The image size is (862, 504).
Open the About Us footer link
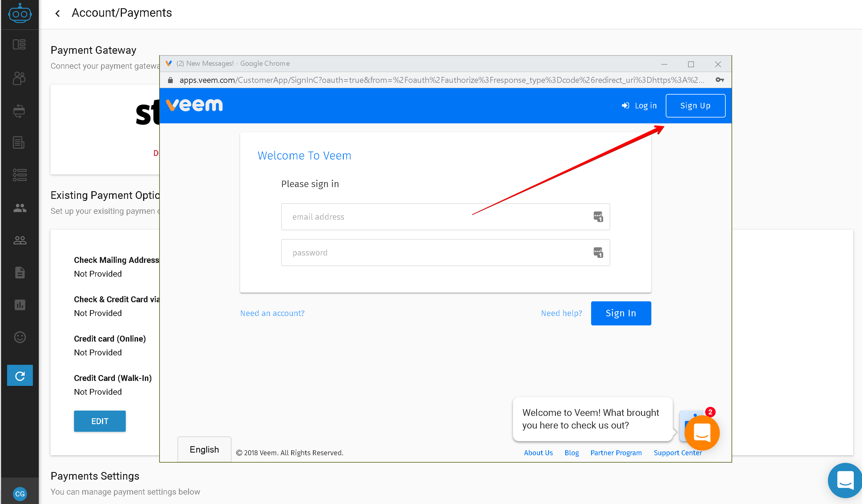click(x=538, y=453)
